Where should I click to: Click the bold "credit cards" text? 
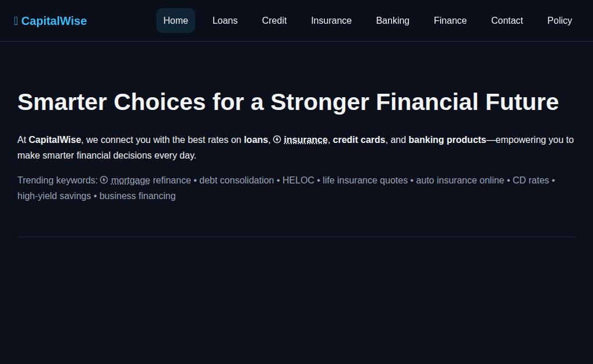tap(359, 140)
